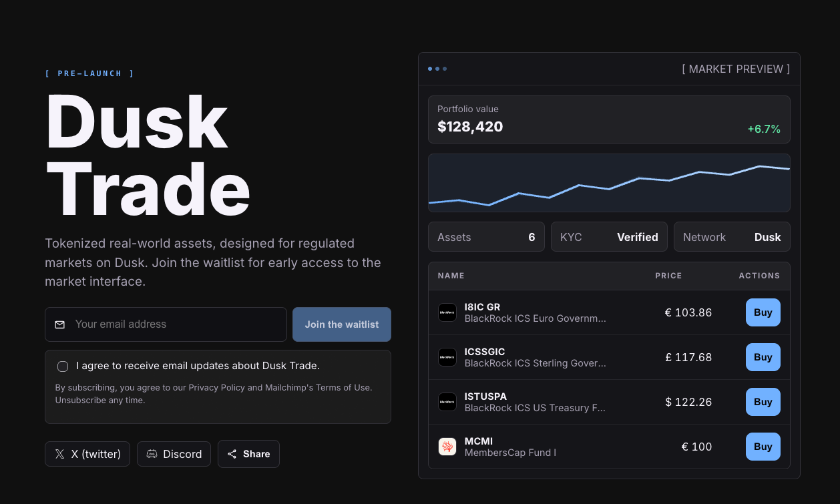The image size is (840, 504).
Task: Click the KYC Verified stat card
Action: 609,237
